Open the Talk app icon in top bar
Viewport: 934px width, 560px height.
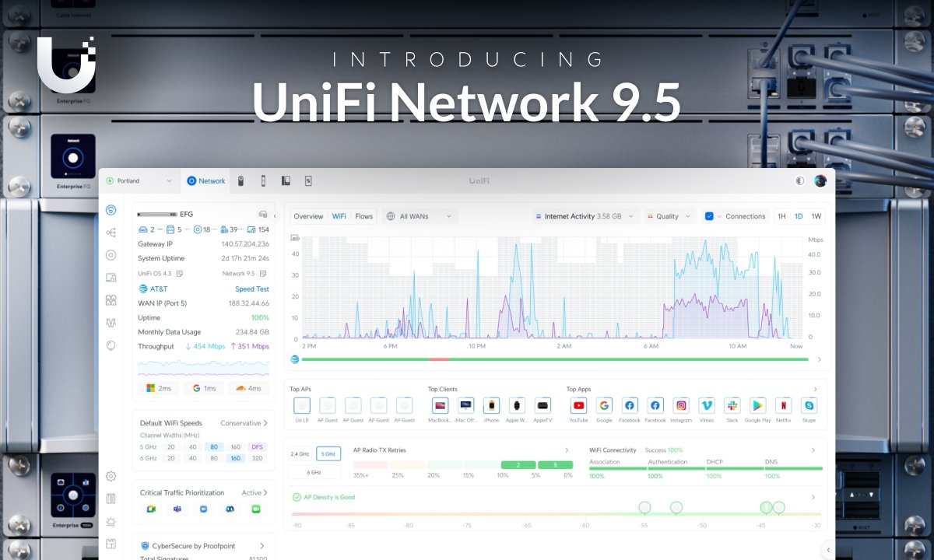coord(286,180)
